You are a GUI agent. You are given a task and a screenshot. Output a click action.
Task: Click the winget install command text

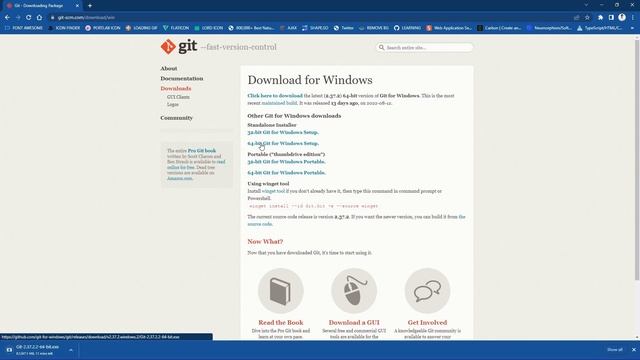(313, 207)
